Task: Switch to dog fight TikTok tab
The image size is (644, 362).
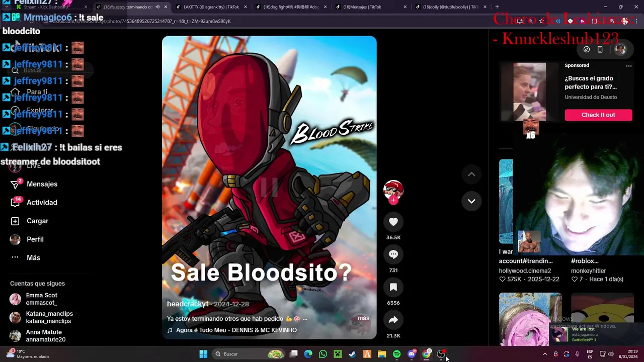Action: [291, 7]
